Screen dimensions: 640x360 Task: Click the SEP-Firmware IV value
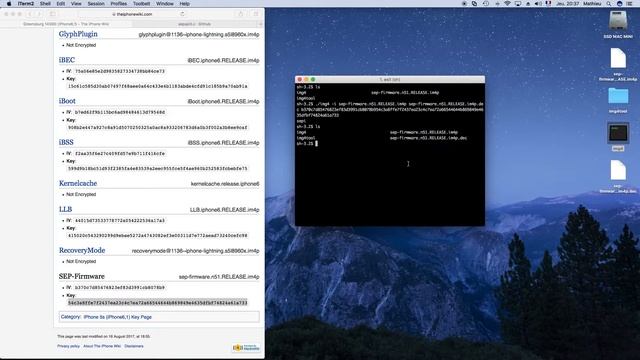pyautogui.click(x=120, y=287)
